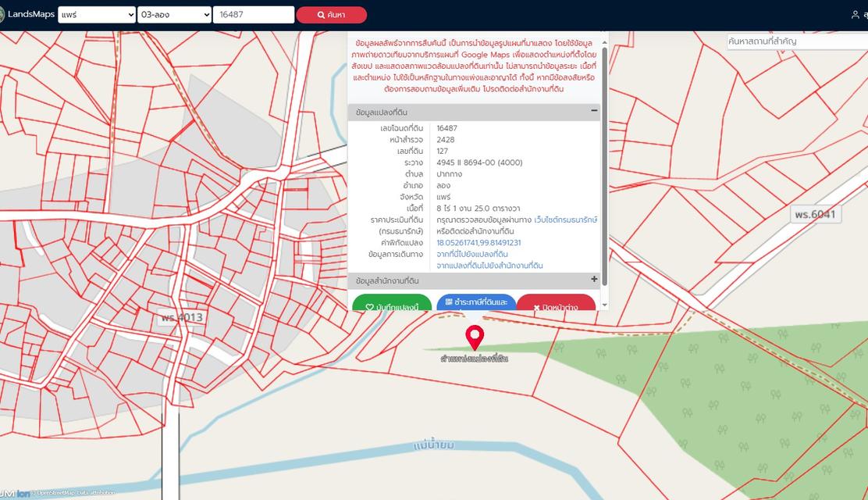
Task: Click the user account icon in header
Action: click(x=856, y=15)
